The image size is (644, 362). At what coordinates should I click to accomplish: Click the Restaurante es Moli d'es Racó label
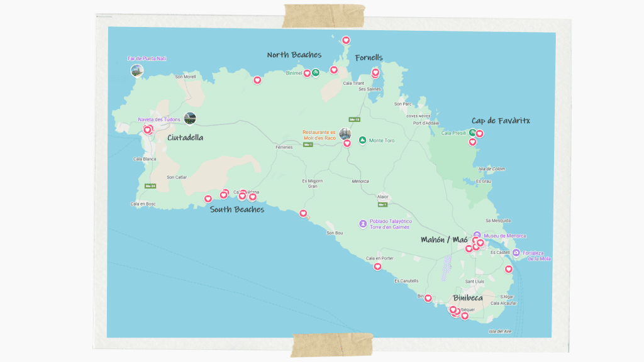tap(319, 136)
